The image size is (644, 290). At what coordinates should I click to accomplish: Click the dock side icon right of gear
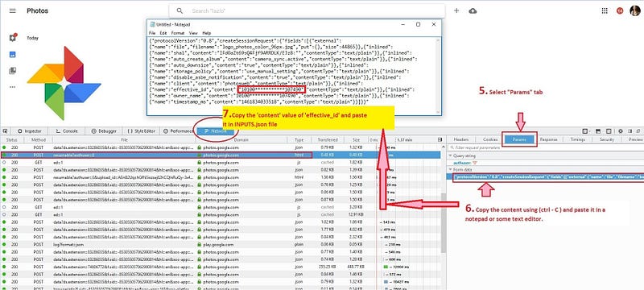(630, 131)
